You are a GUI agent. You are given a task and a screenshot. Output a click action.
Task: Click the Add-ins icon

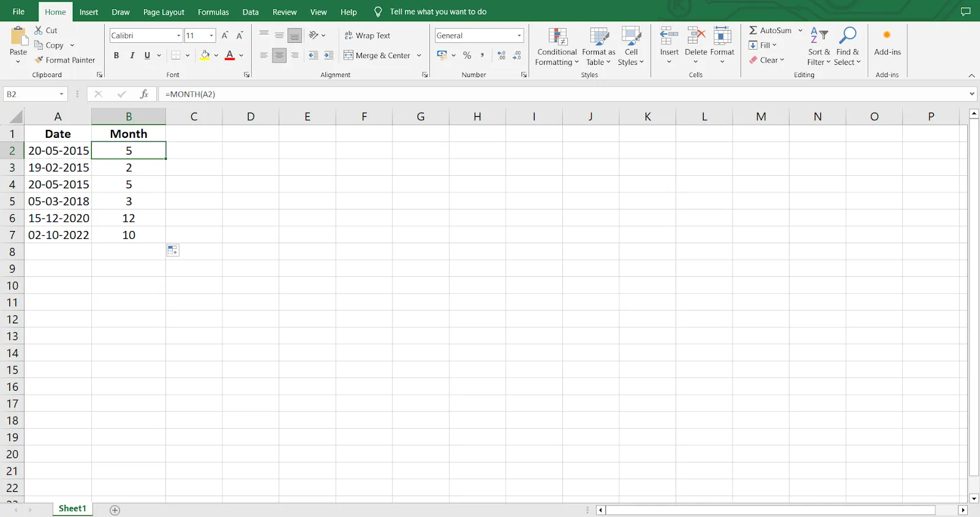pyautogui.click(x=887, y=36)
